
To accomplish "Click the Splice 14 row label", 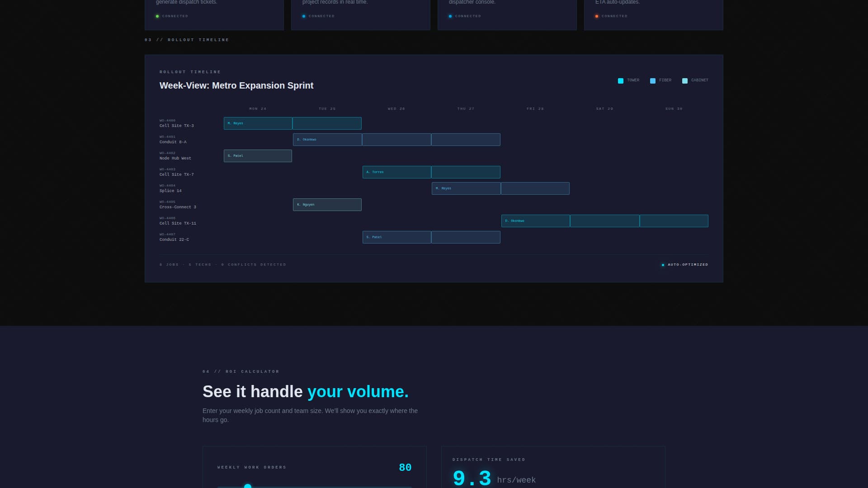I will pos(170,191).
